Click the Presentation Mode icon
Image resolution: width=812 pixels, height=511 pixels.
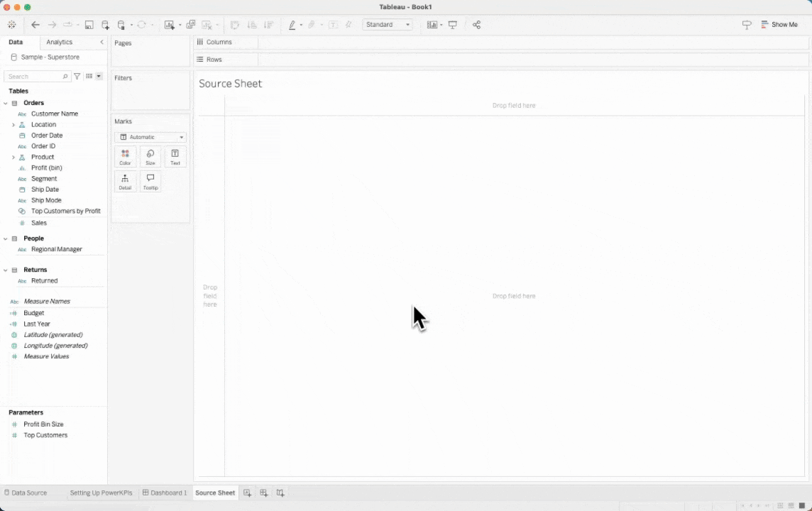pyautogui.click(x=453, y=24)
